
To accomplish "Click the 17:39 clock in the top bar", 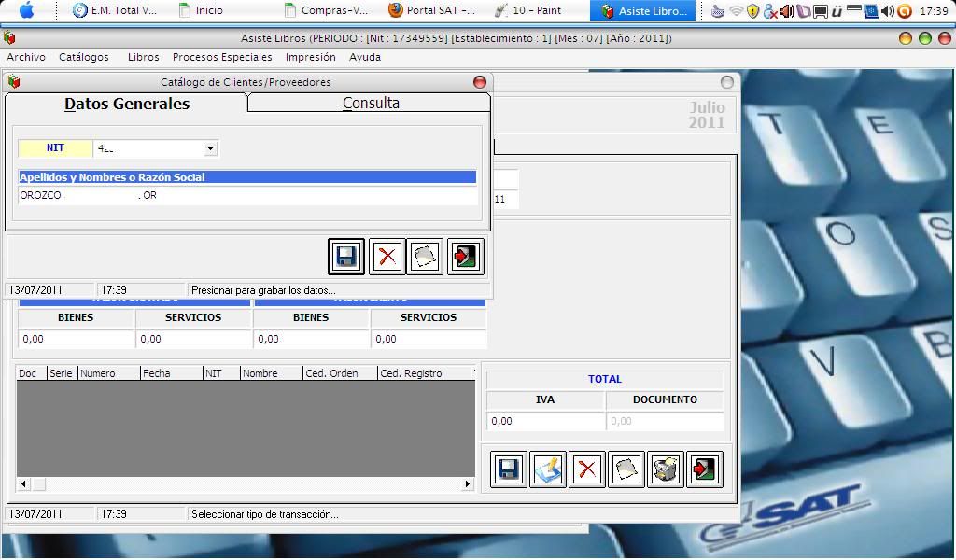I will [x=934, y=11].
